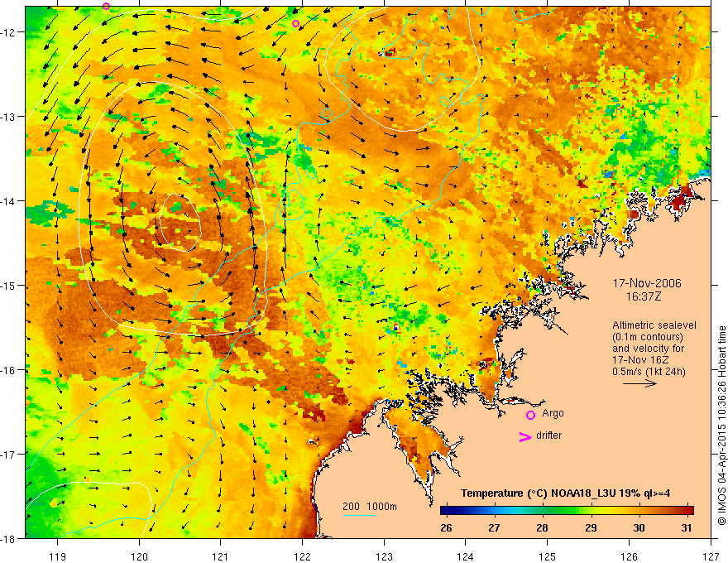The image size is (728, 563).
Task: Click the cyan 200 1000m isobath legend line
Action: tap(359, 515)
